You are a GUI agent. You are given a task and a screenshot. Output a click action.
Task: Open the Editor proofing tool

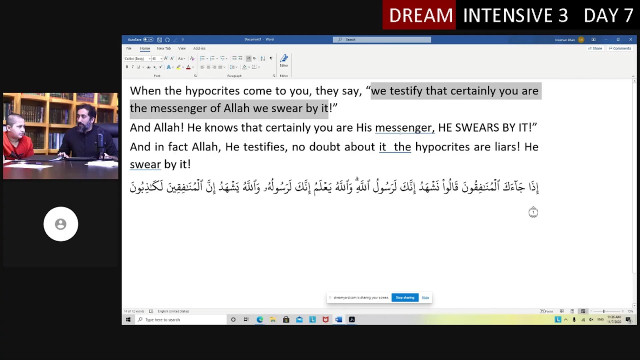coord(284,60)
